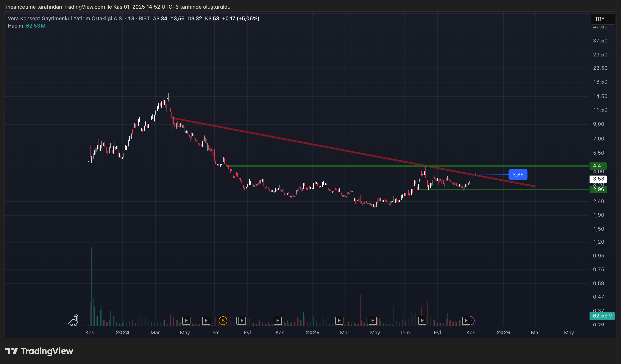Click the earnings marker near May 2025
621x364 pixels.
coord(373,321)
